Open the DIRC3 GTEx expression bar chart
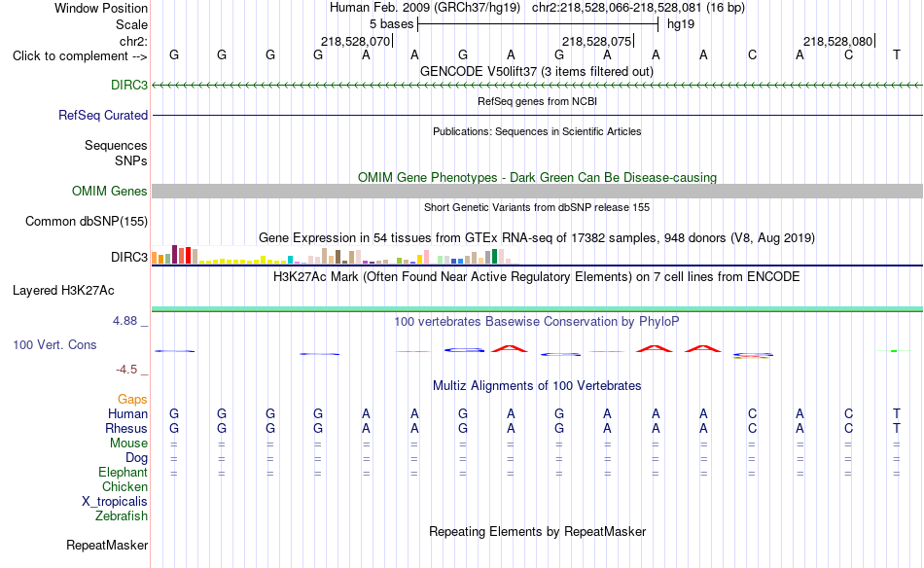 point(336,255)
